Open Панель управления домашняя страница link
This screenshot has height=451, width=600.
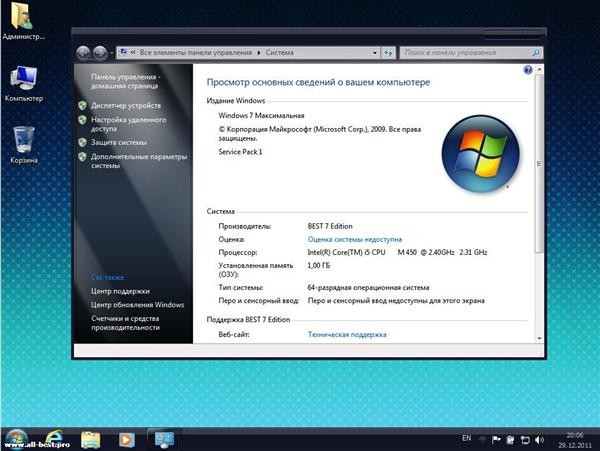[x=125, y=81]
